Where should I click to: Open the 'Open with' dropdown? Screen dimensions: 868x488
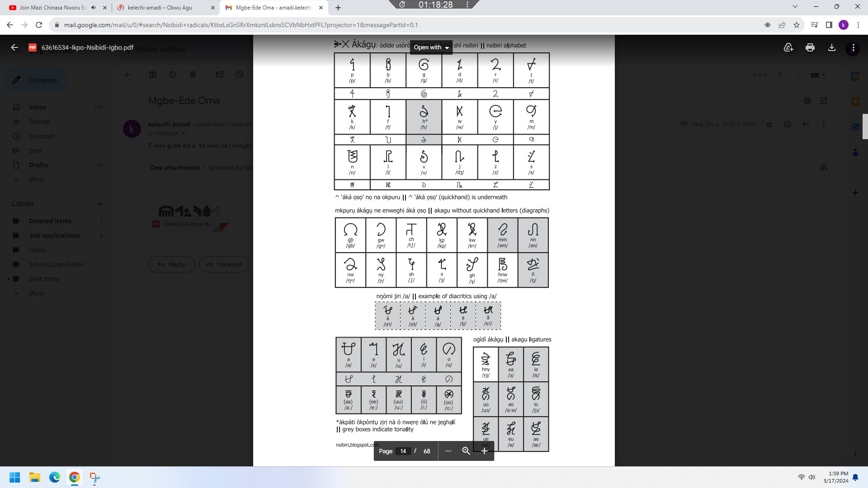point(431,47)
